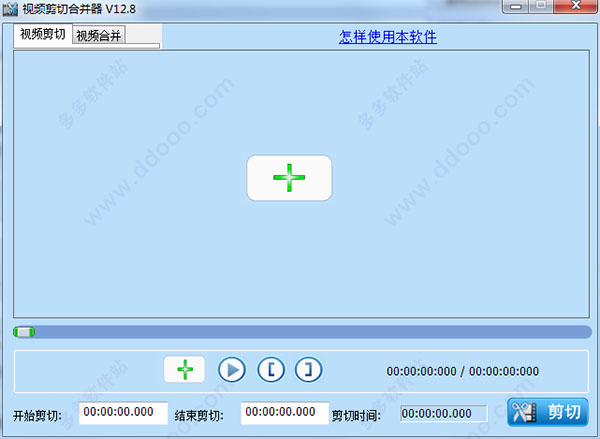This screenshot has height=439, width=600.
Task: Click the 剪切时间 duration field
Action: click(x=444, y=414)
